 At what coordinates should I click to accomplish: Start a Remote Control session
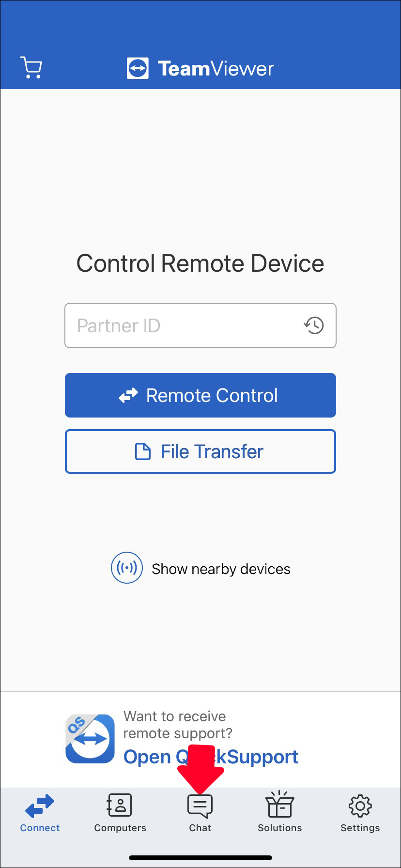pos(200,395)
